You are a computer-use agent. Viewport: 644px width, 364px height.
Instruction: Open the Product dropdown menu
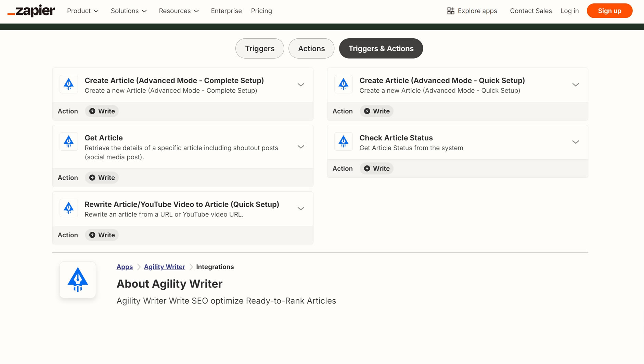point(83,11)
